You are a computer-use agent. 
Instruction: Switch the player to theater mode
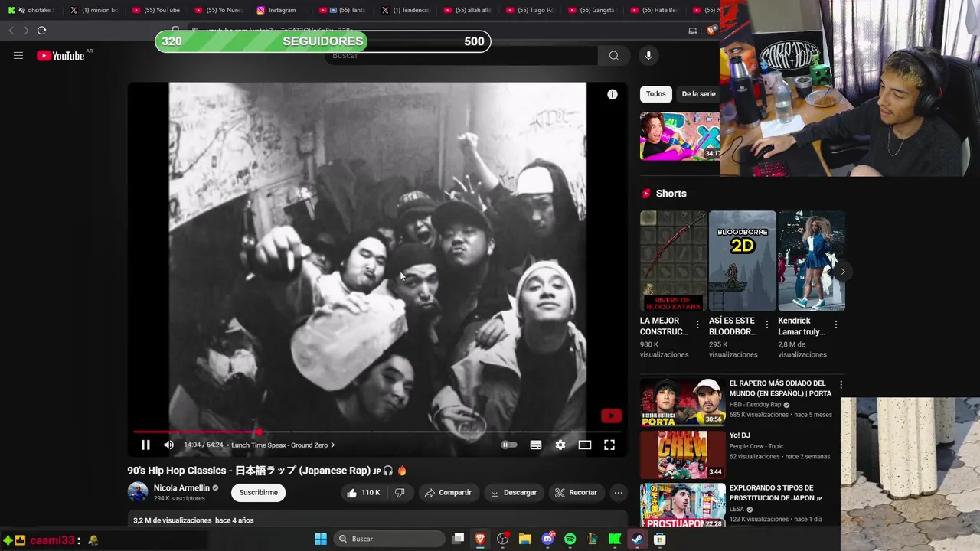585,445
